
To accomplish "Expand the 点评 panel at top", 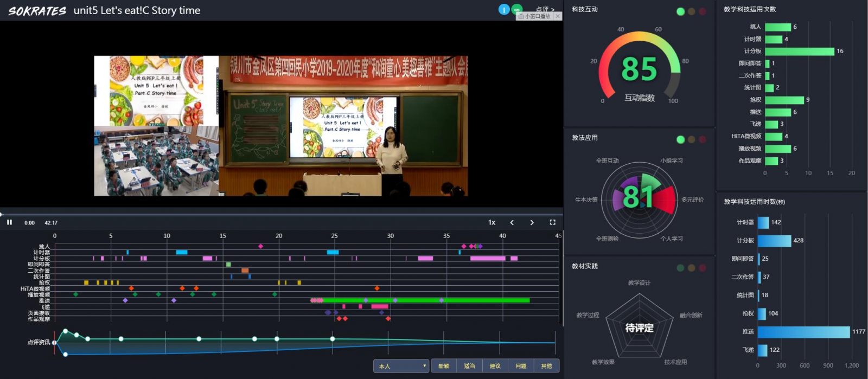I will (x=545, y=9).
